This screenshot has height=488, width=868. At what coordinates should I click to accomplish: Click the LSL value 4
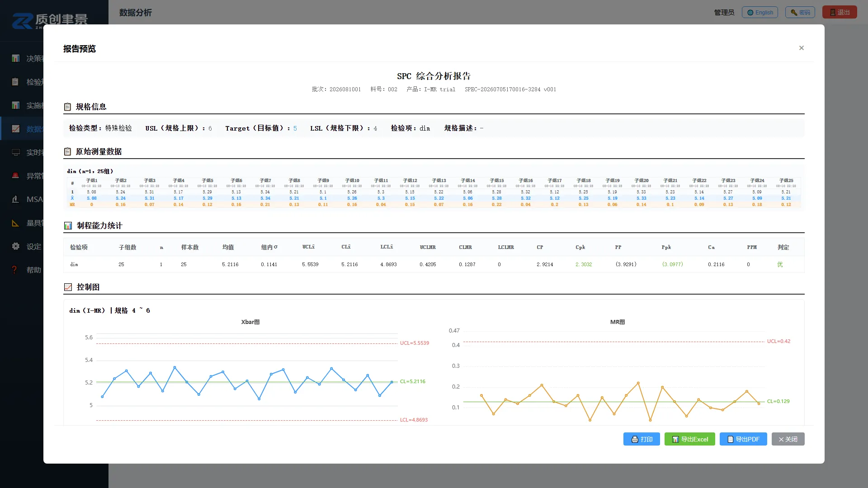(375, 128)
